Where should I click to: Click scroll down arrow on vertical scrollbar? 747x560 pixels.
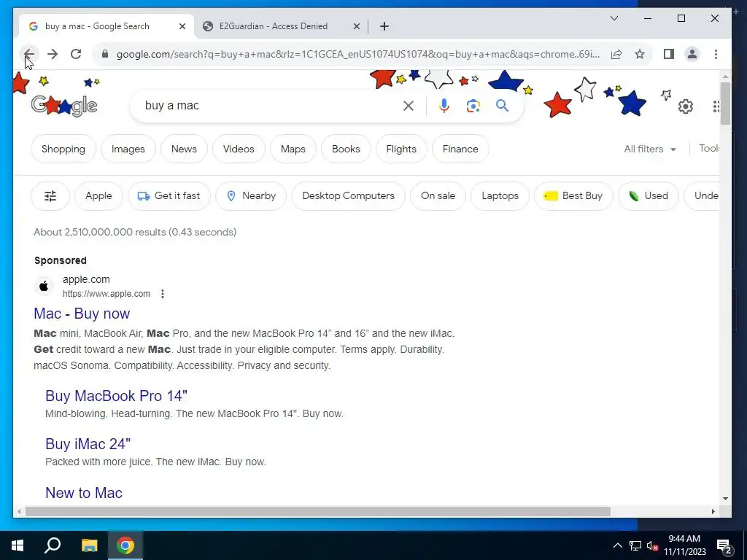(x=725, y=499)
